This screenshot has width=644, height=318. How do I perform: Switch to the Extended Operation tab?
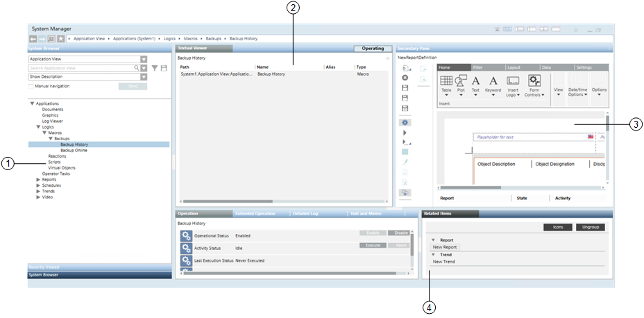pos(255,214)
